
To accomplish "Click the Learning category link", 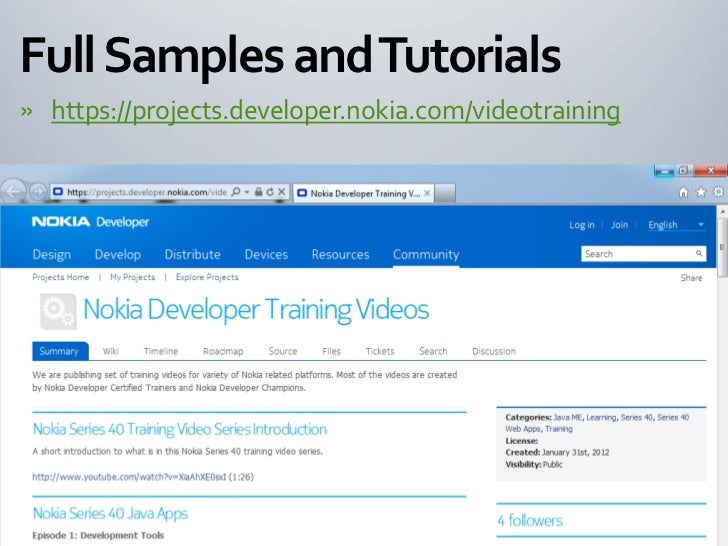I will tap(601, 417).
